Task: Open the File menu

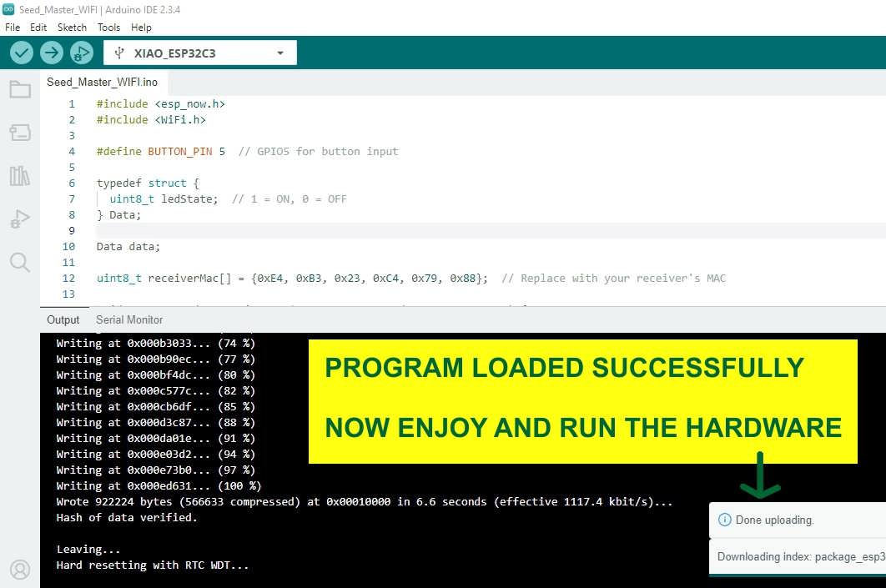Action: tap(13, 28)
